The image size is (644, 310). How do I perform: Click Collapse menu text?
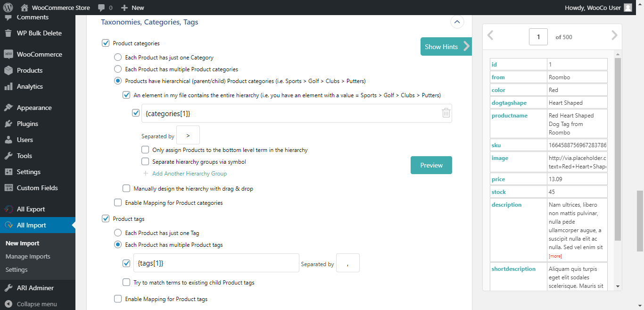(x=37, y=304)
